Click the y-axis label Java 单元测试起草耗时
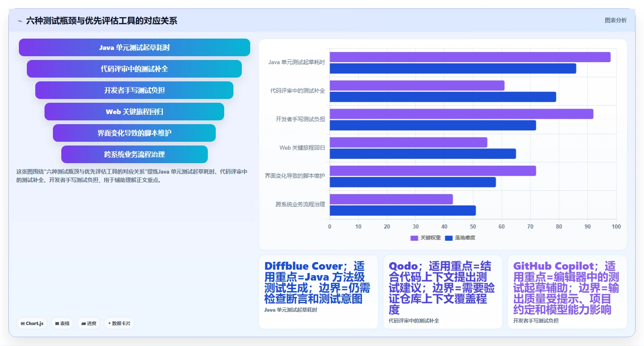644x346 pixels. (296, 62)
